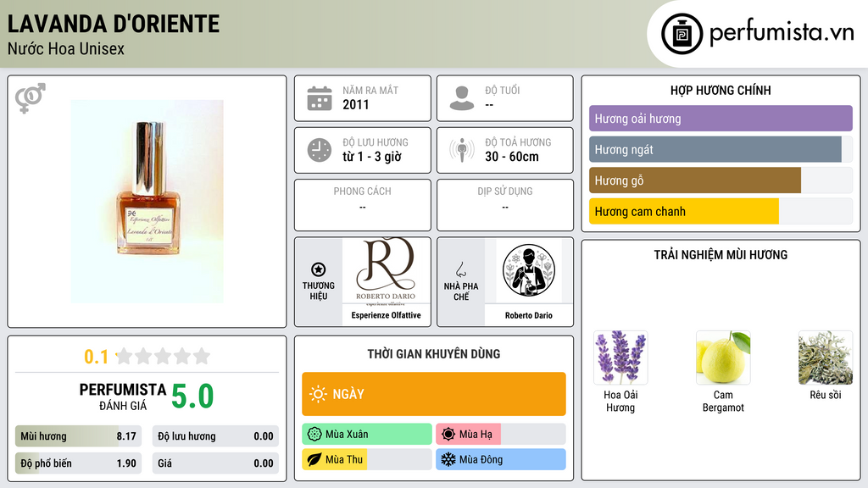Click the Hương oải hương purple bar

point(721,119)
